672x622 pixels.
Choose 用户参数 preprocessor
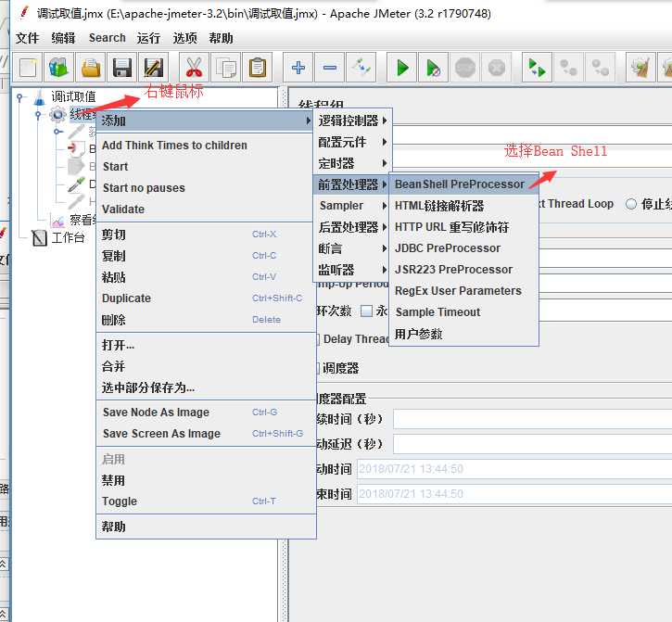(463, 334)
